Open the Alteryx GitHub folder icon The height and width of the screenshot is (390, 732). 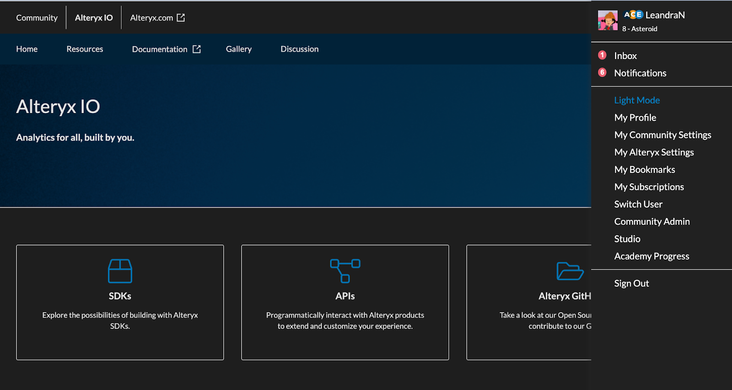click(570, 271)
